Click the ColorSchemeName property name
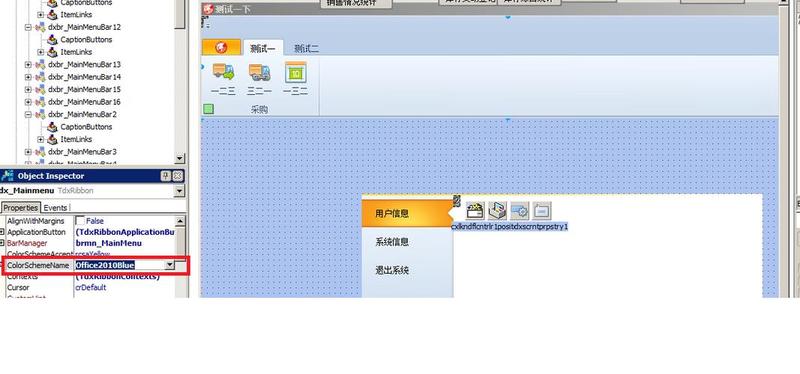The width and height of the screenshot is (800, 374). (38, 265)
